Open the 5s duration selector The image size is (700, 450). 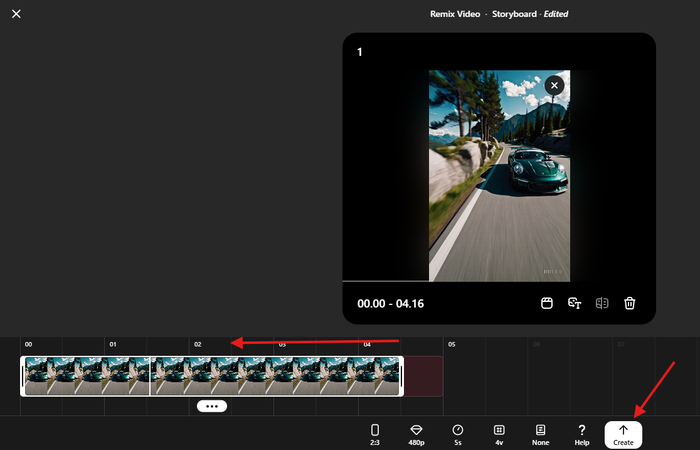click(458, 434)
